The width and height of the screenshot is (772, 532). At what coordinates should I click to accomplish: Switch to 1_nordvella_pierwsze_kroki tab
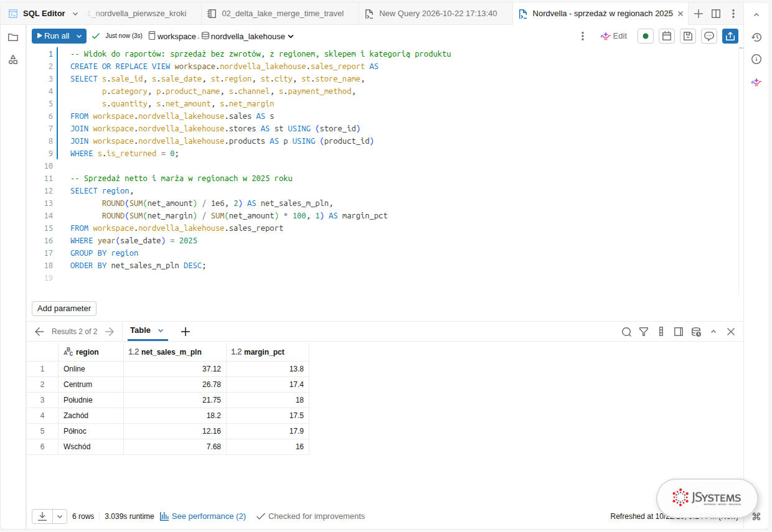coord(137,14)
